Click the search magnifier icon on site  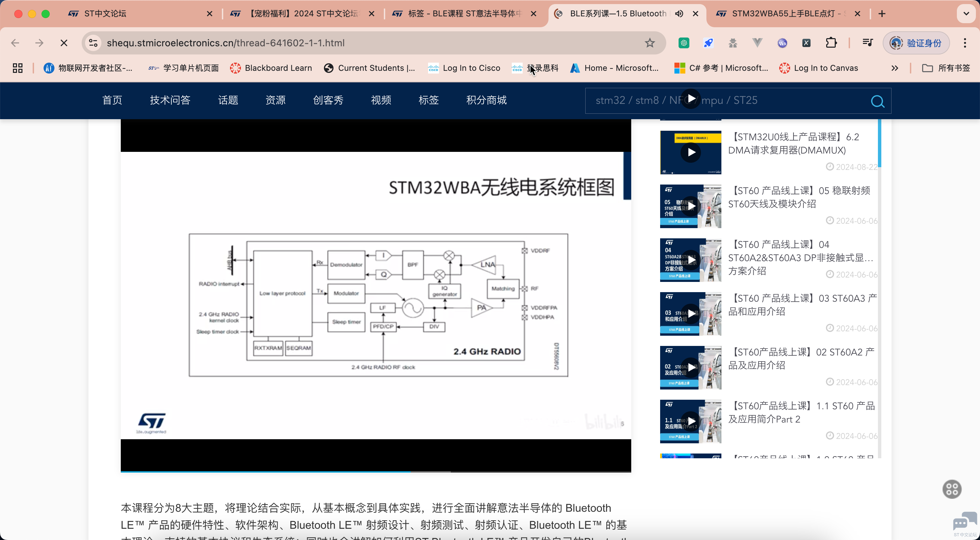pyautogui.click(x=877, y=101)
